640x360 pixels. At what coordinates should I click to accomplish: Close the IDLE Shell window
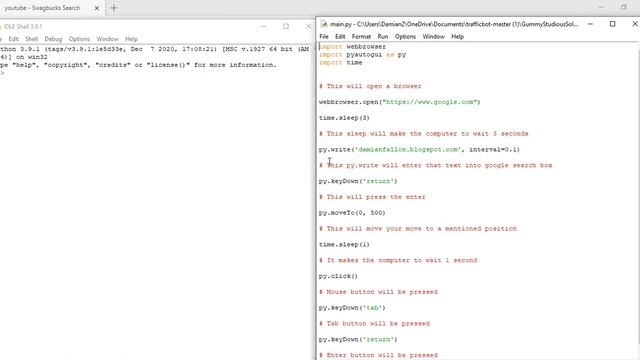point(308,27)
